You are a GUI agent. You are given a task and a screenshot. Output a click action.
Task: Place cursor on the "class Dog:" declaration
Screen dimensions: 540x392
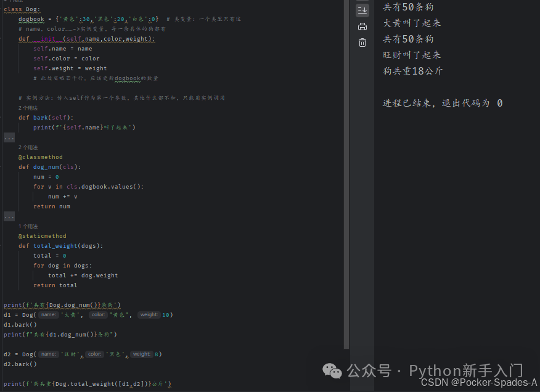[x=22, y=9]
